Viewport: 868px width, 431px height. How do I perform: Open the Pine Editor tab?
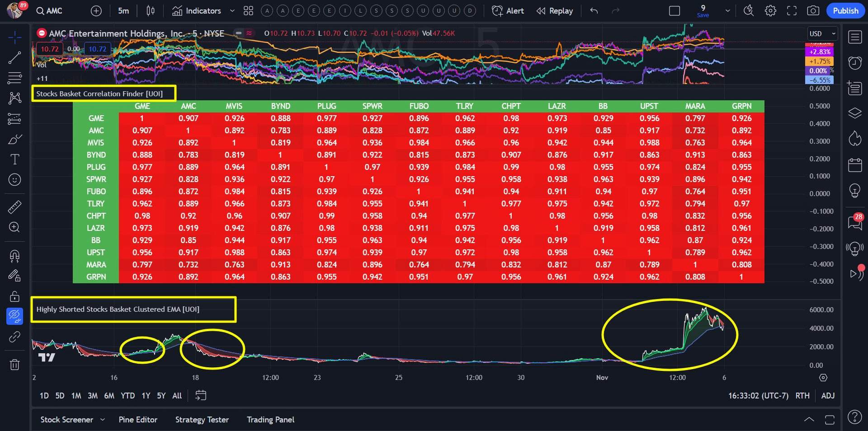pyautogui.click(x=138, y=420)
